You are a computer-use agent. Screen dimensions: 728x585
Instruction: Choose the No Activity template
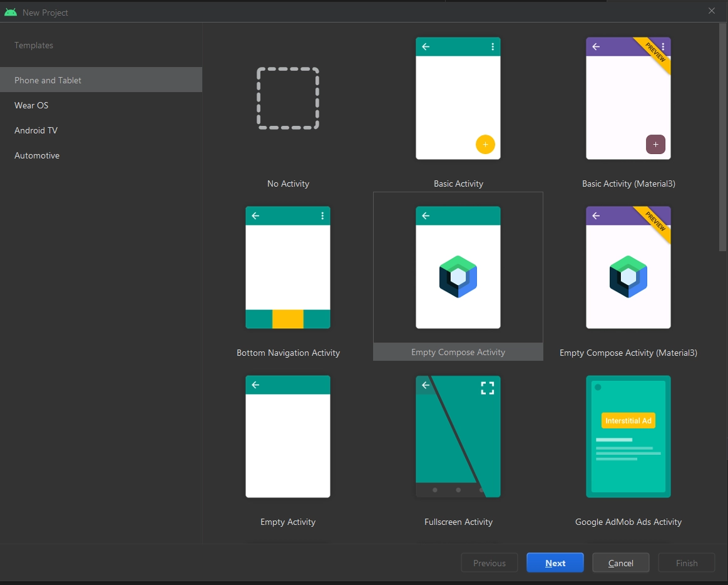[x=287, y=98]
